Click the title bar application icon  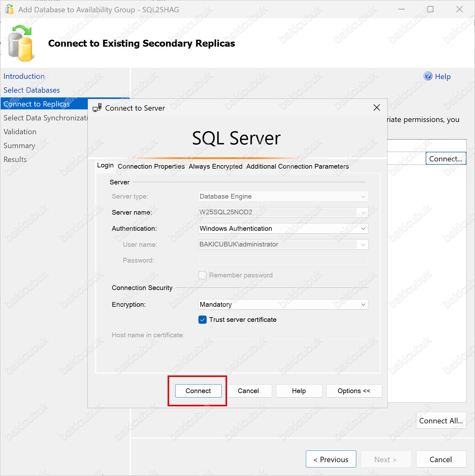[9, 9]
